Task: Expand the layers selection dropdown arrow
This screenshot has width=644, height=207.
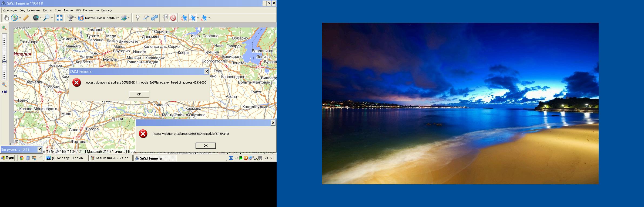Action: point(129,18)
